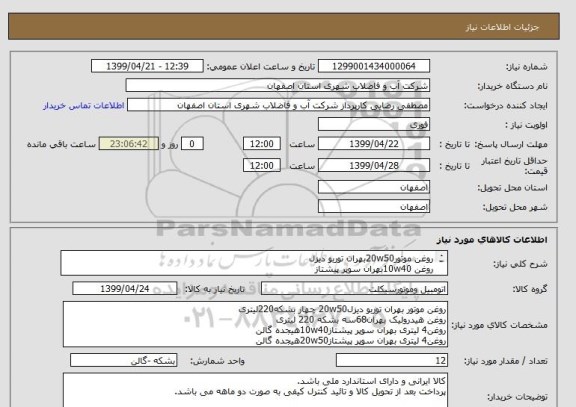Click the 12:00 time beside 1399/04/28
Viewport: 576px width, 407px height.
[262, 165]
